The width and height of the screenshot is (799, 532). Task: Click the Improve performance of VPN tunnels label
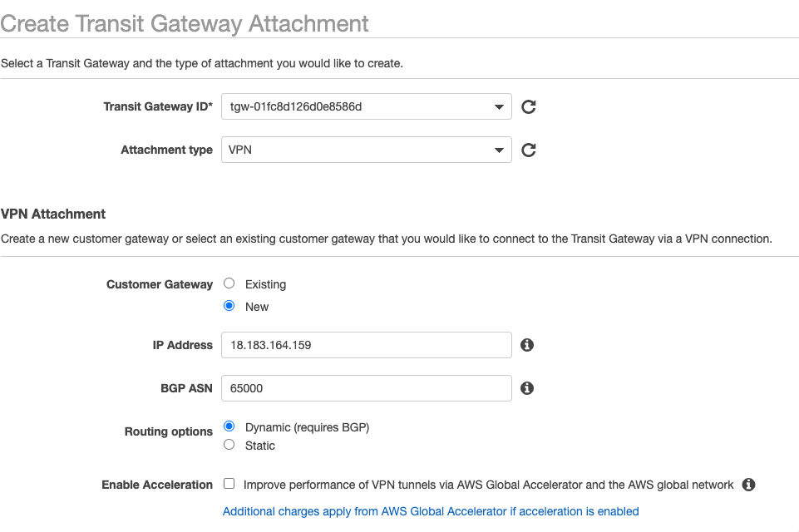pos(488,485)
